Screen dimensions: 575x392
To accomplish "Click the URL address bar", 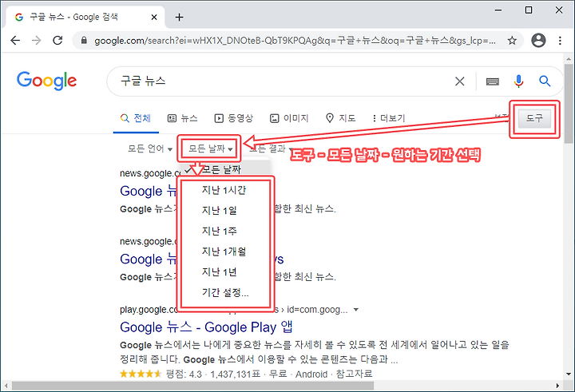I will tap(295, 41).
